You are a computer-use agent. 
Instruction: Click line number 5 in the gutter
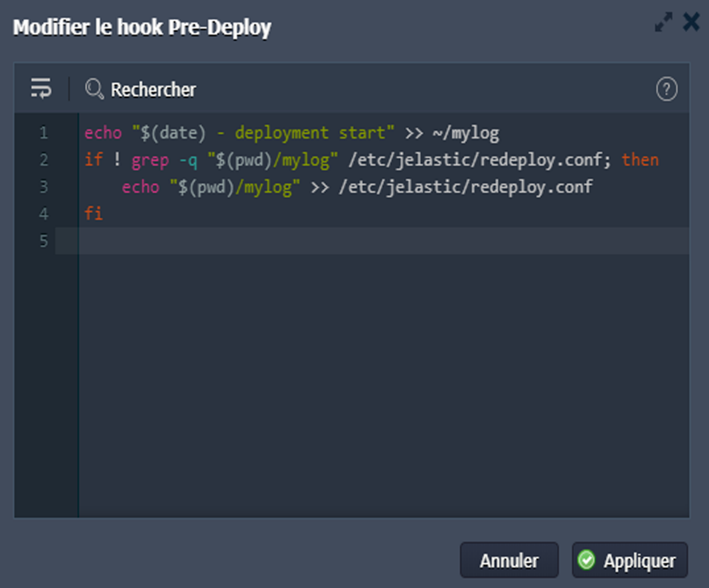43,241
